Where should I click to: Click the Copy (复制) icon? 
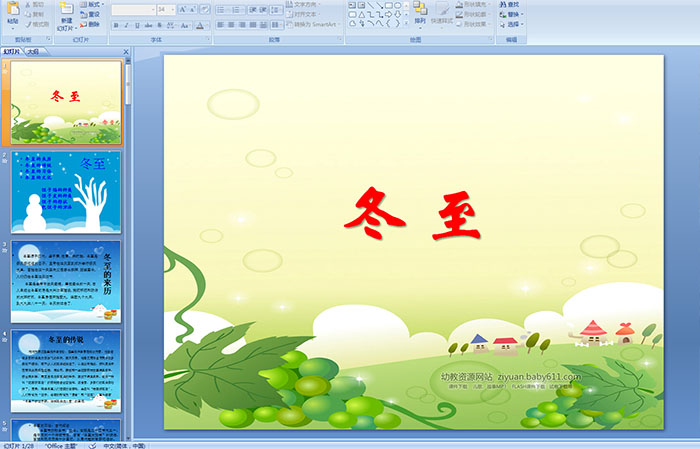coord(28,14)
